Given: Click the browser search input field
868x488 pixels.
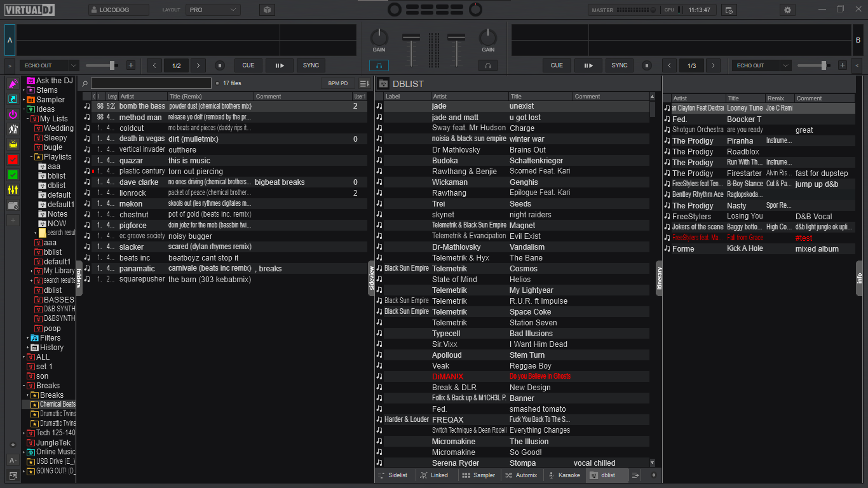Looking at the screenshot, I should pyautogui.click(x=151, y=83).
